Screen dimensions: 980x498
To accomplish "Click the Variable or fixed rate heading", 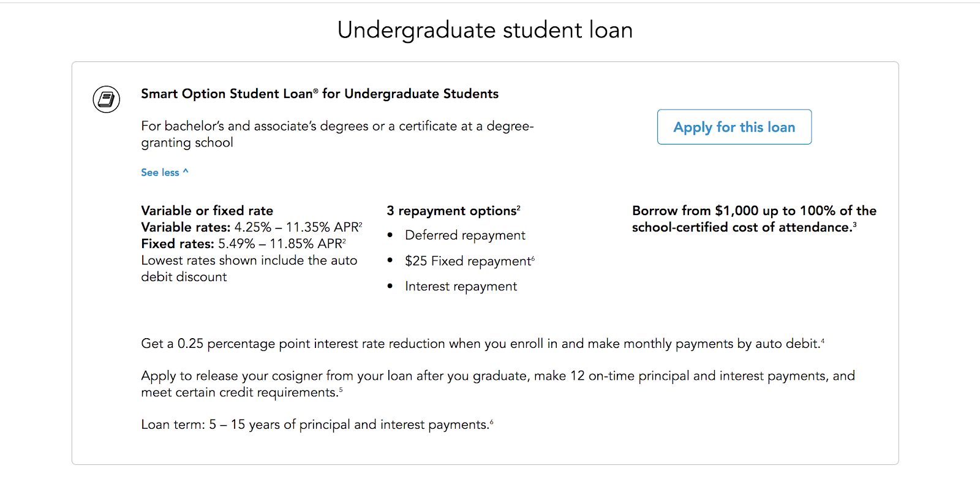I will (207, 211).
